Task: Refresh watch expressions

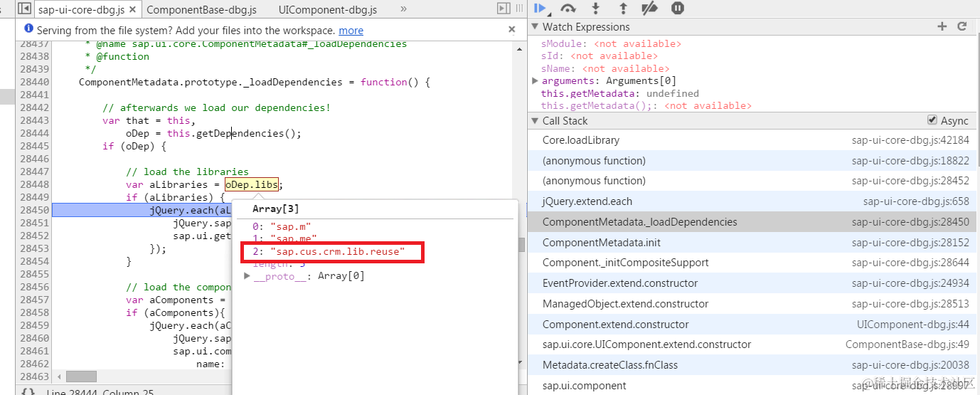Action: tap(962, 26)
